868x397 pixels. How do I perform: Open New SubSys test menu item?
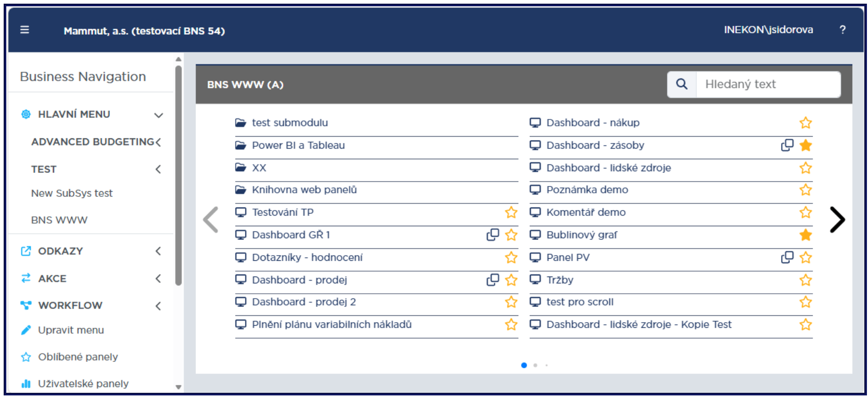coord(72,193)
